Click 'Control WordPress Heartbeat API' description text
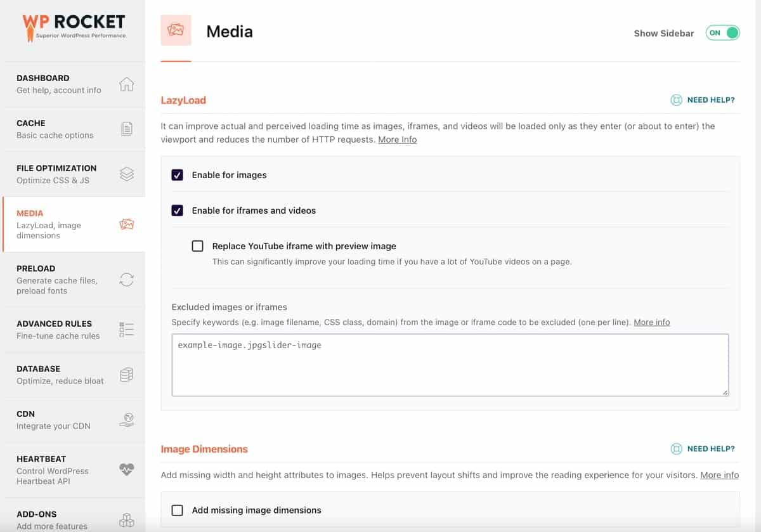The height and width of the screenshot is (532, 761). 53,476
